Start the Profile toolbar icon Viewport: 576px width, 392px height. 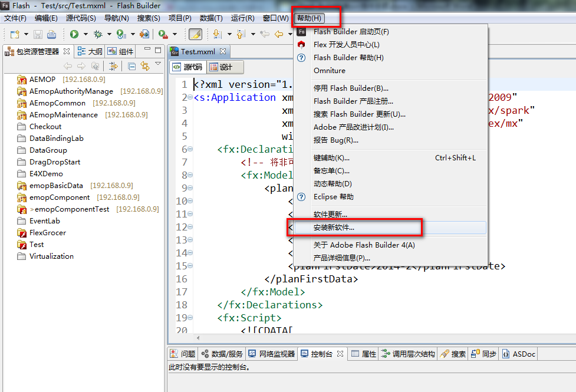pos(121,34)
